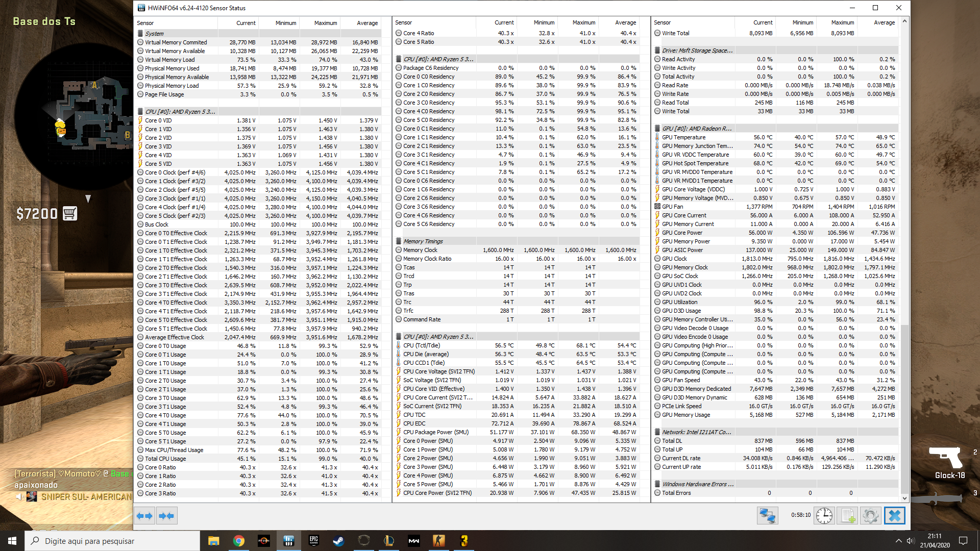Viewport: 980px width, 551px height.
Task: Open League of Legends taskbar icon
Action: coord(388,541)
